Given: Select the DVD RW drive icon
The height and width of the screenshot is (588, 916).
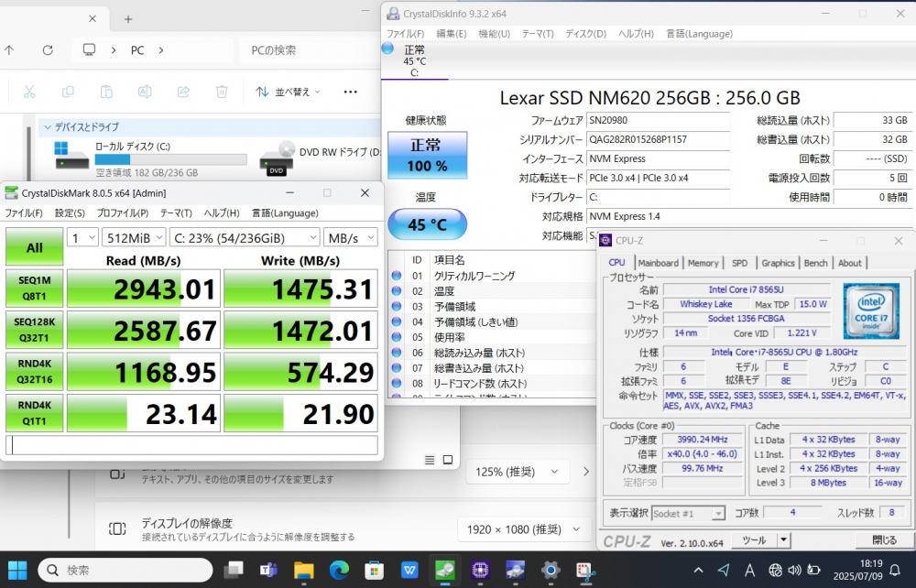Looking at the screenshot, I should (x=277, y=158).
